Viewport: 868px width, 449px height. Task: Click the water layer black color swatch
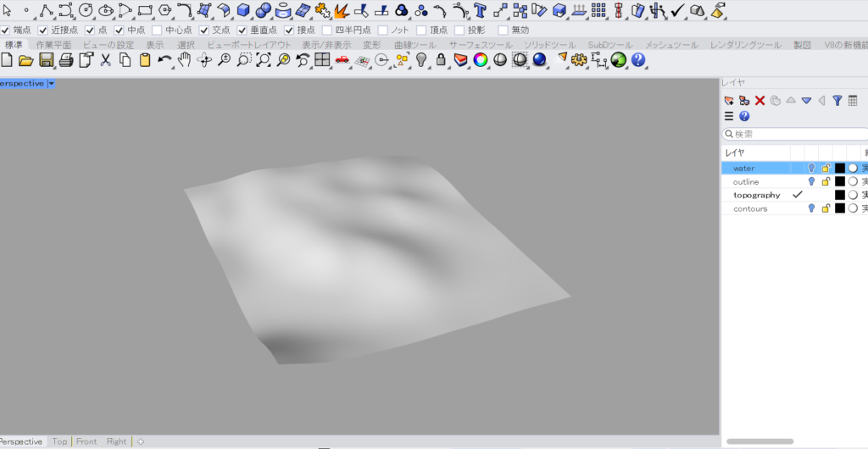tap(839, 168)
